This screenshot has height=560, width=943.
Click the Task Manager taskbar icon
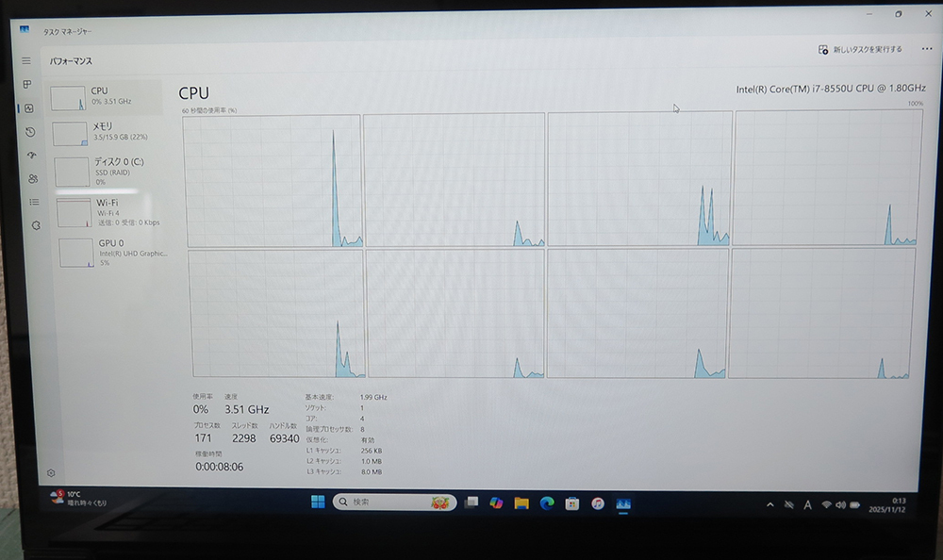pos(623,504)
